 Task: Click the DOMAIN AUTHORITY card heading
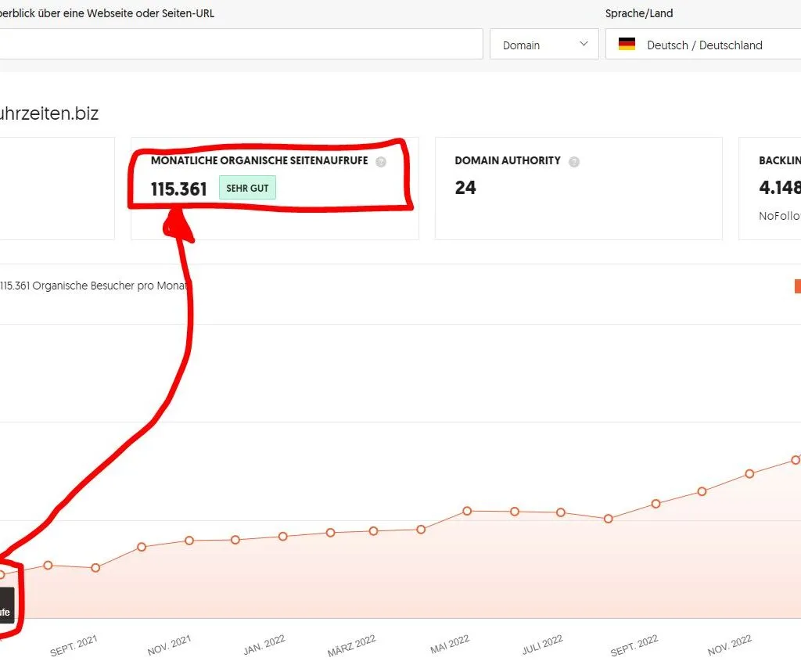tap(508, 160)
